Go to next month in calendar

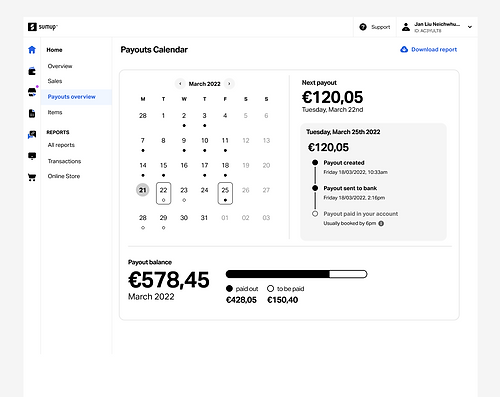coord(229,84)
